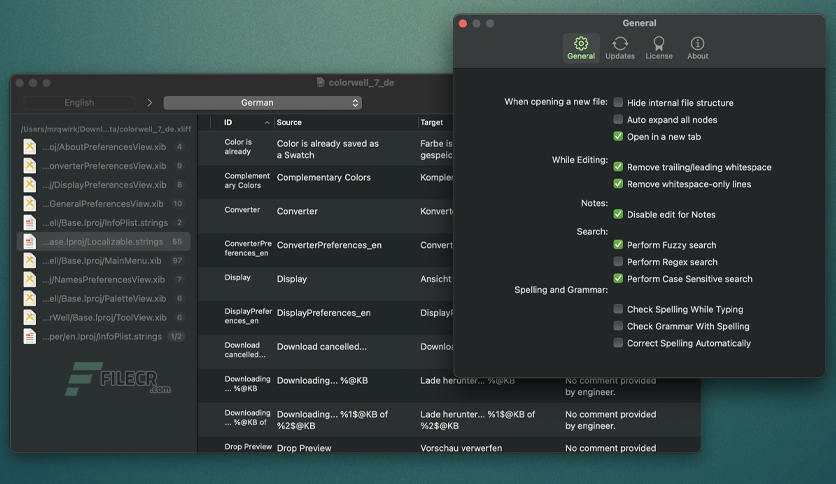Open the License preferences tab
The height and width of the screenshot is (484, 836).
pyautogui.click(x=659, y=48)
